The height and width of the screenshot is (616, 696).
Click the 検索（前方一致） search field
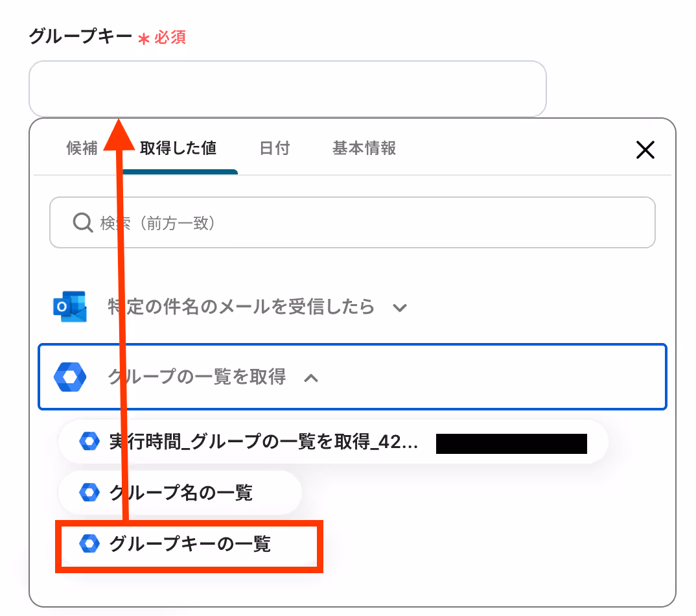click(x=353, y=222)
